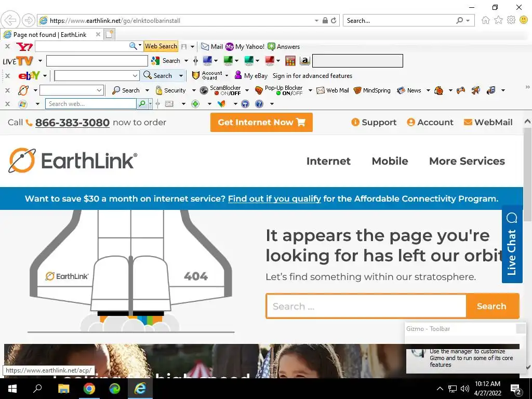This screenshot has height=399, width=532.
Task: Open the Internet navigation menu
Action: [x=328, y=161]
